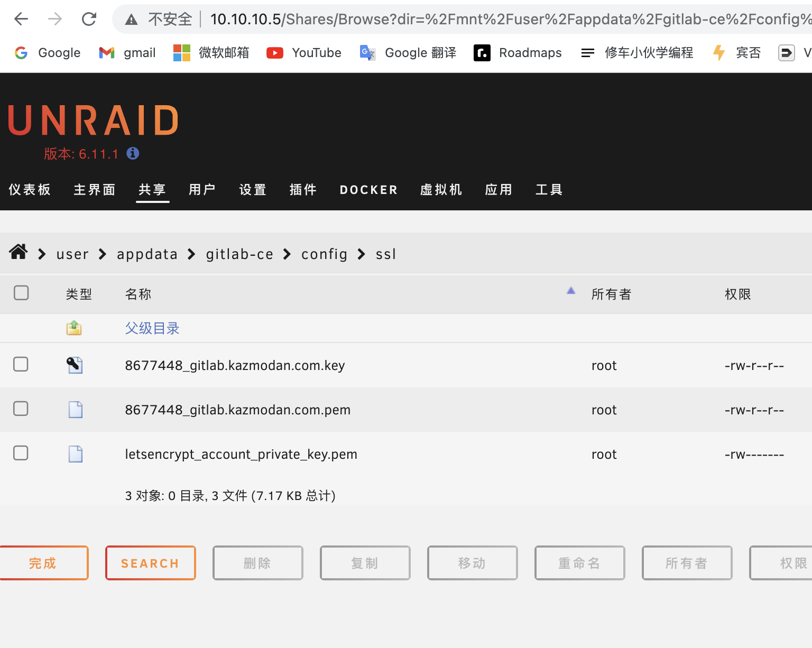
Task: Click the not-secure warning triangle icon
Action: click(131, 20)
